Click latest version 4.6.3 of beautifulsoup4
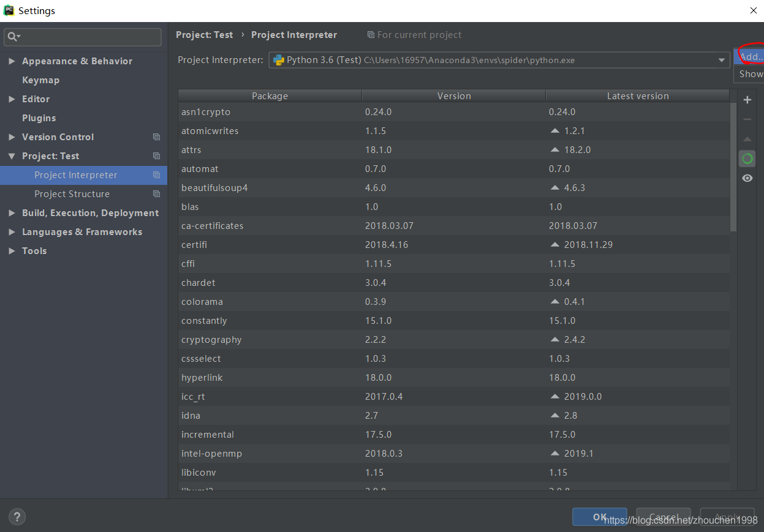The height and width of the screenshot is (532, 764). coord(574,188)
